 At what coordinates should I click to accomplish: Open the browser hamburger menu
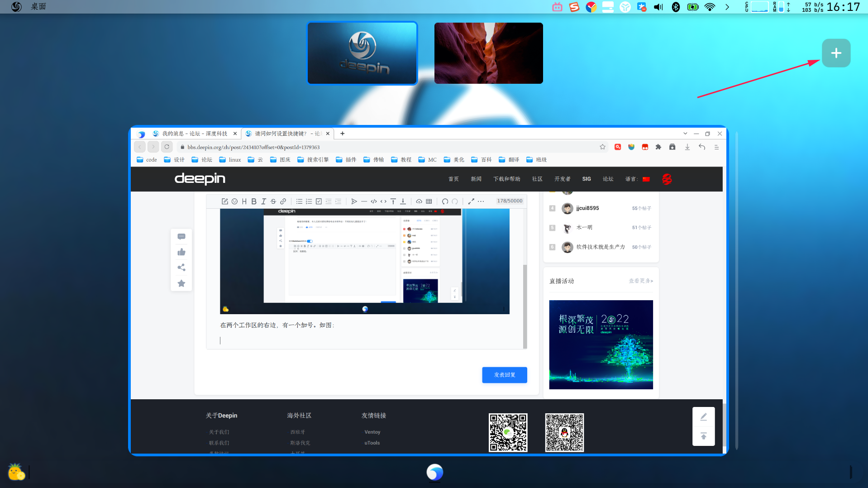click(716, 147)
